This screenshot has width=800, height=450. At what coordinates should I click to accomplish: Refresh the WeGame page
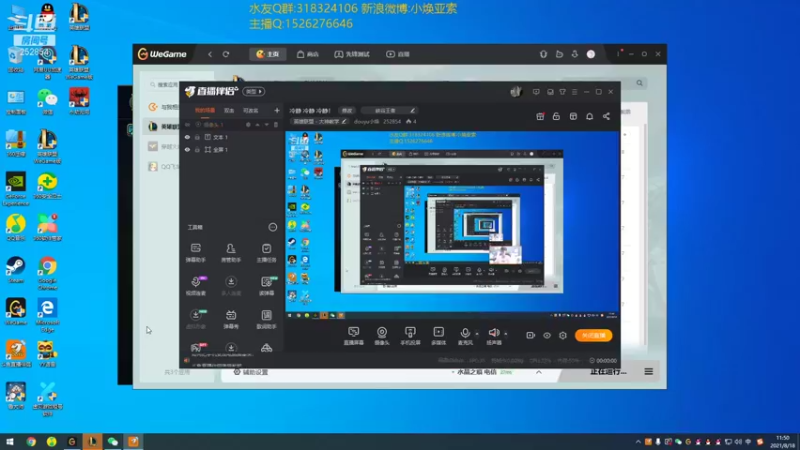(226, 54)
